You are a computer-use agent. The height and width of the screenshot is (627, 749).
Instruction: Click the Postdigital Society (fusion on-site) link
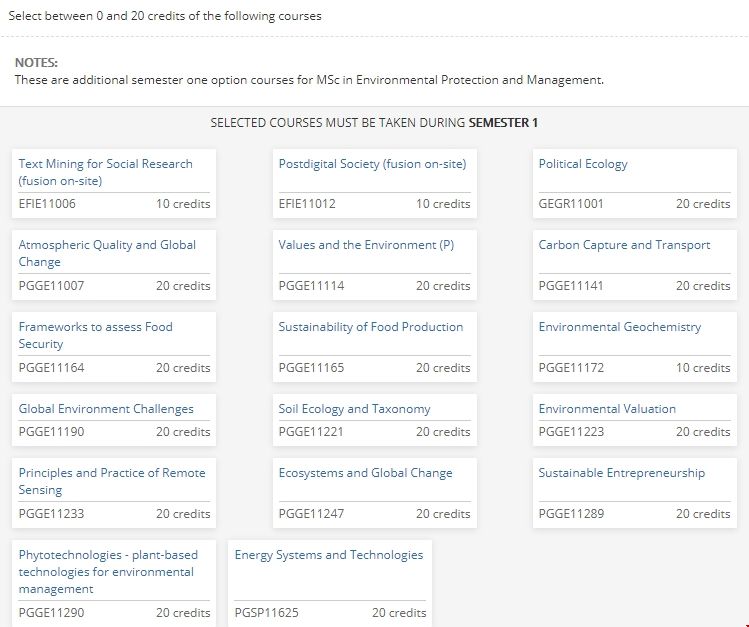tap(372, 164)
